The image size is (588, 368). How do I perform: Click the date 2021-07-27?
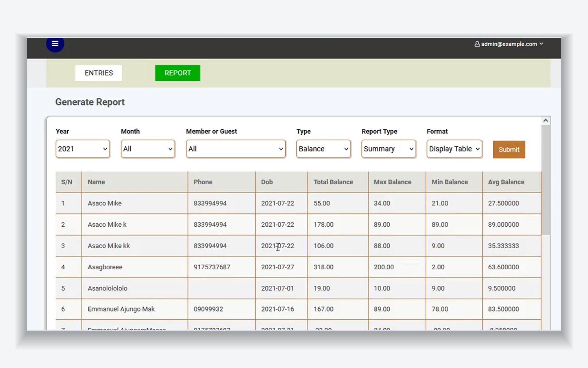(277, 267)
